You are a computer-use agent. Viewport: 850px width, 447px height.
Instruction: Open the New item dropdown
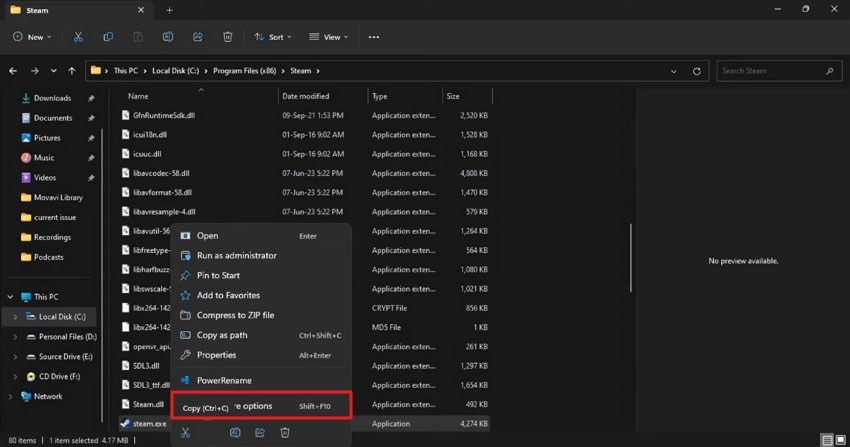[32, 37]
